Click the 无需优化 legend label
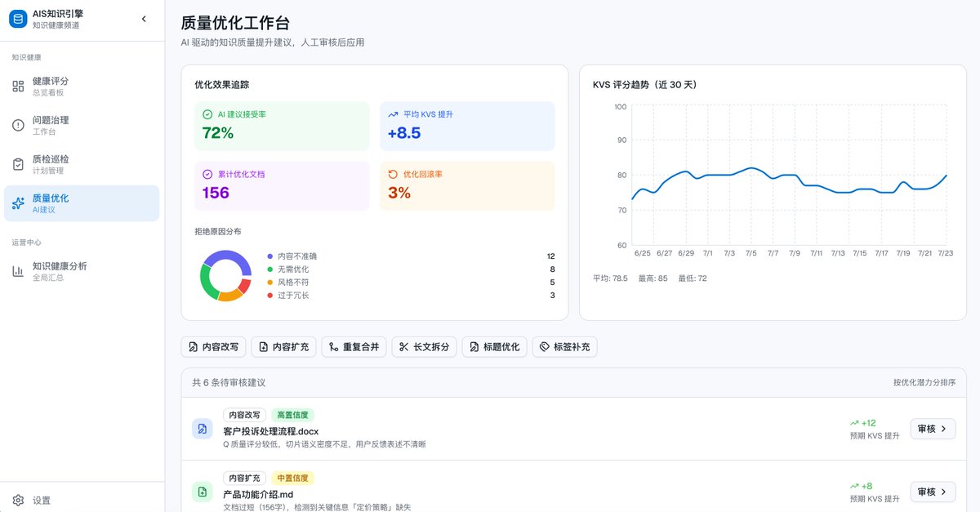This screenshot has height=512, width=980. click(x=293, y=269)
